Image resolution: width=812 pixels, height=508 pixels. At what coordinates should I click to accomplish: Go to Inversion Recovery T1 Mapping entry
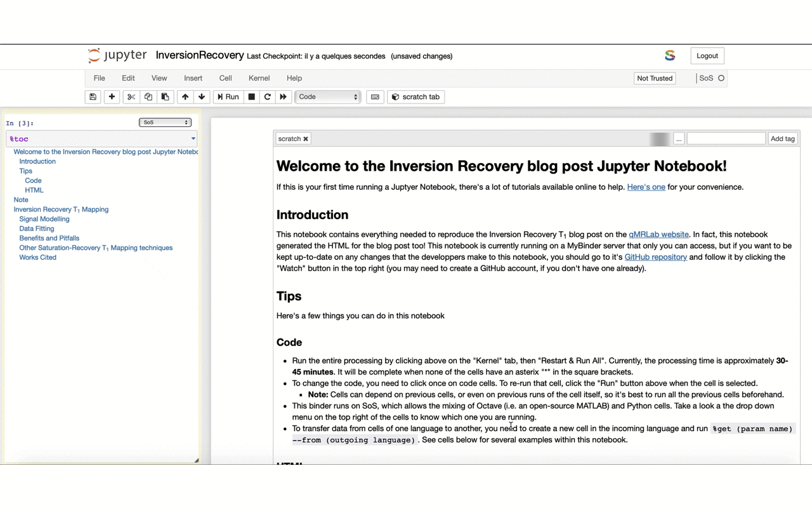61,210
